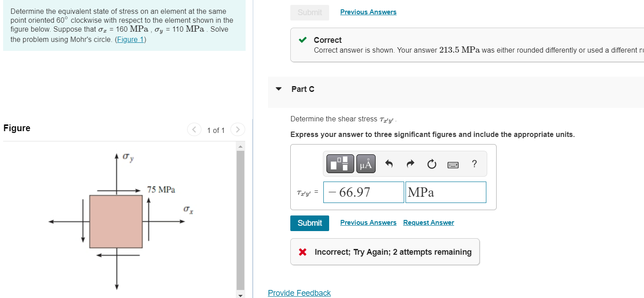Click the units field containing MPa

click(446, 192)
